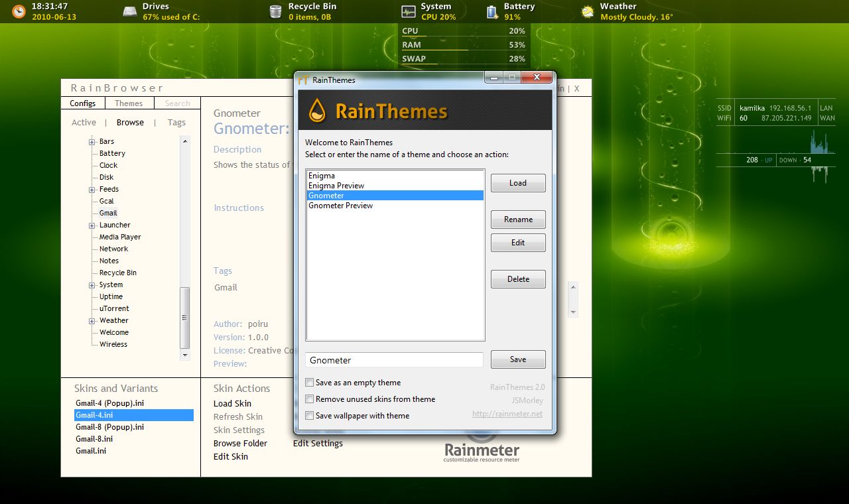Image resolution: width=849 pixels, height=504 pixels.
Task: Click the Rainmeter logo in RainBrowser
Action: (482, 448)
